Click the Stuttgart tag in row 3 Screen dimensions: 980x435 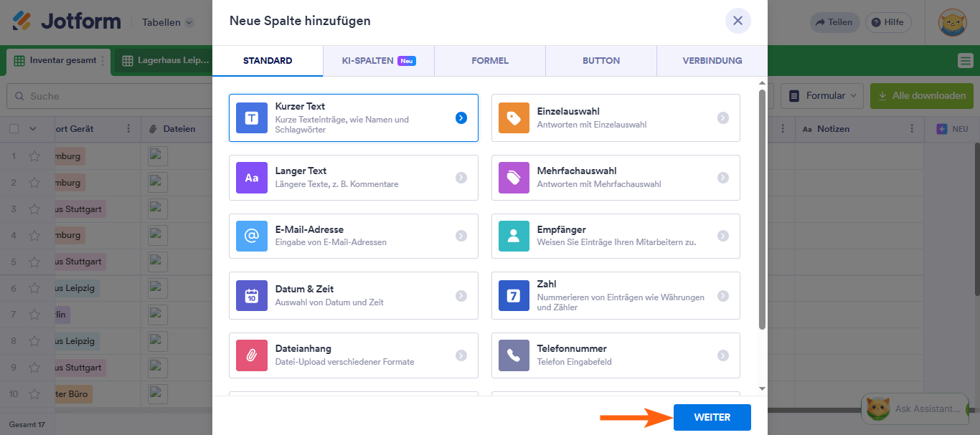[80, 209]
